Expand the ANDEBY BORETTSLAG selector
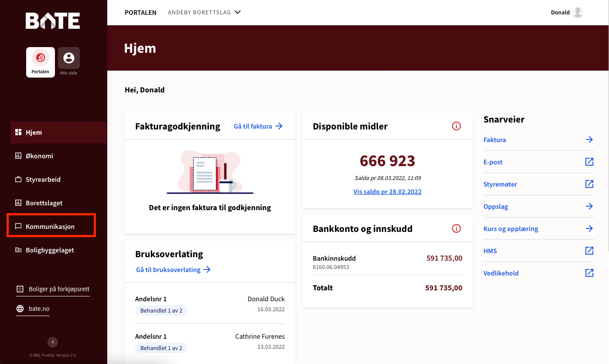The image size is (609, 364). (x=204, y=12)
